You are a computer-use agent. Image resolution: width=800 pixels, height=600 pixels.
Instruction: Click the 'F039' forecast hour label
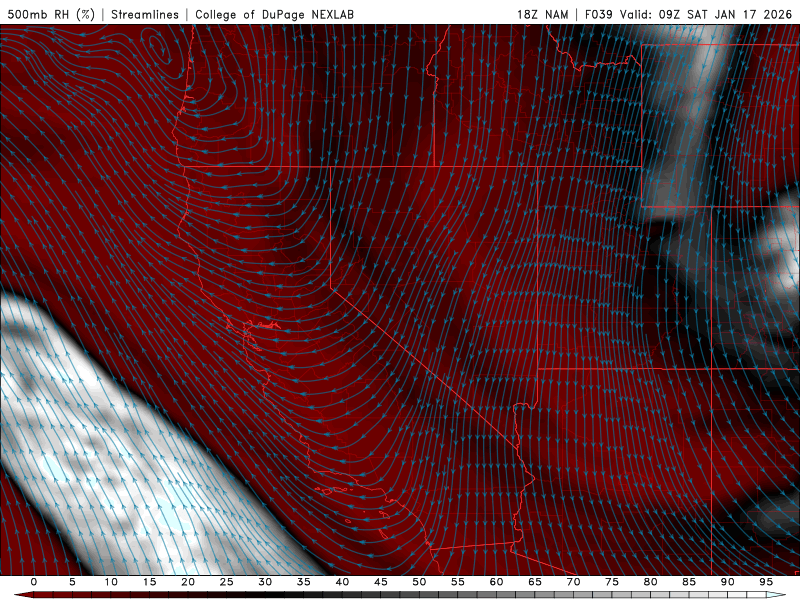coord(598,14)
